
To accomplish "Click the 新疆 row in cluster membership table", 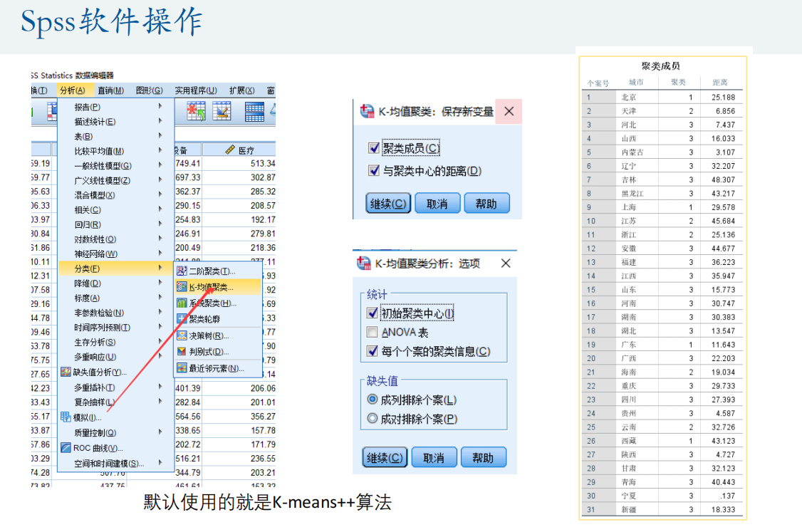I will pos(662,509).
